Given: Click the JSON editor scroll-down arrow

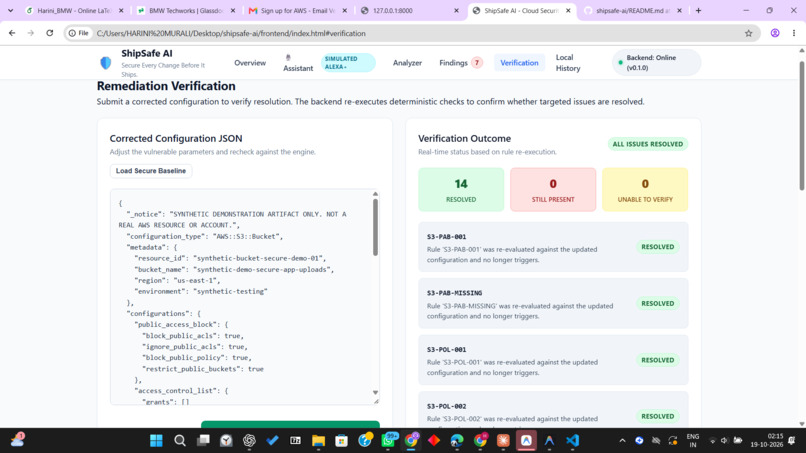Looking at the screenshot, I should click(375, 392).
